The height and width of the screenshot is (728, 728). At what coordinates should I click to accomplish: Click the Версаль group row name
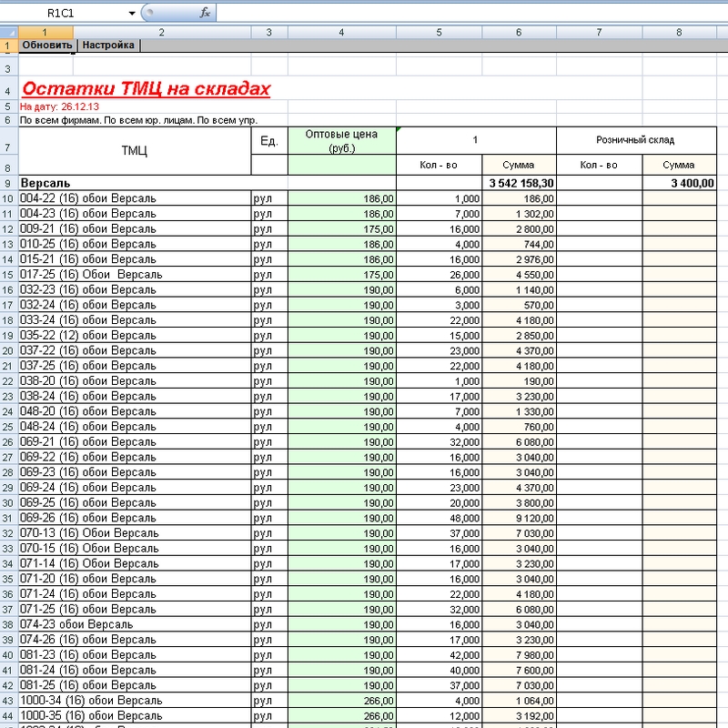[45, 183]
